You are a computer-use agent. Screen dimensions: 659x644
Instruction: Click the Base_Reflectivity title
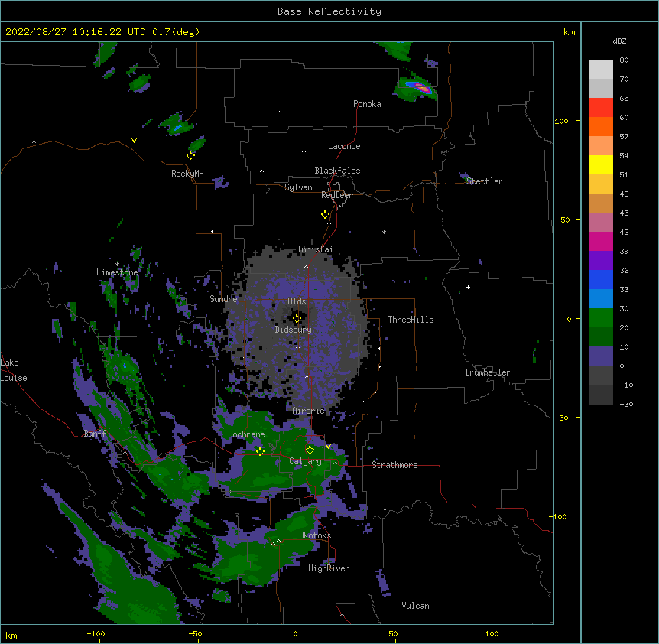point(329,11)
